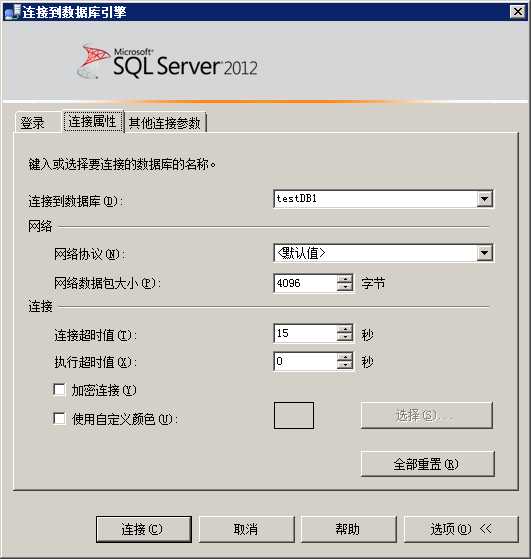Click the 全部重置 button
This screenshot has height=559, width=531.
tap(427, 464)
